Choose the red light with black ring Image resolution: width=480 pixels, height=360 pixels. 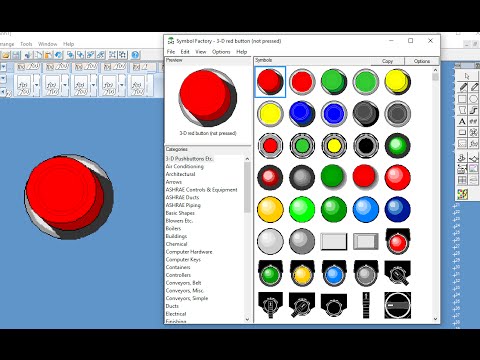point(270,177)
